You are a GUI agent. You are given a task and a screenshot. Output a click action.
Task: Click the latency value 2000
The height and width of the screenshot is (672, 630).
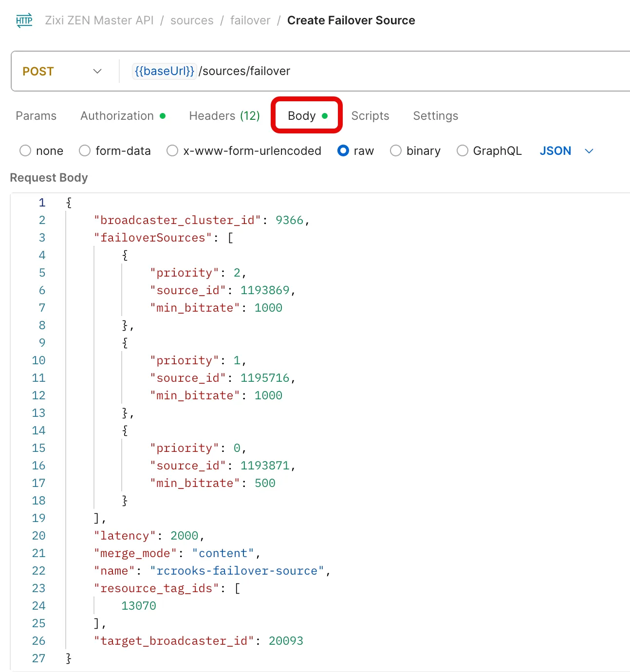click(184, 536)
